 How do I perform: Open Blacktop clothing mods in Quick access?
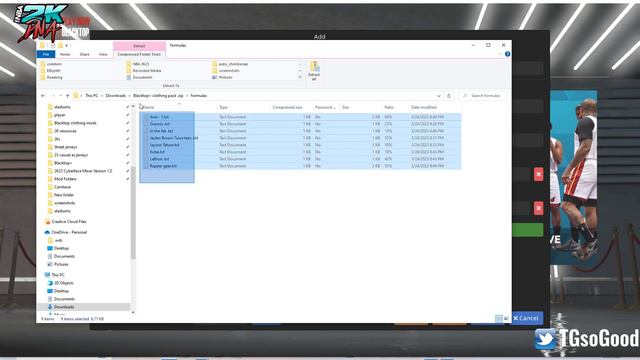point(72,123)
